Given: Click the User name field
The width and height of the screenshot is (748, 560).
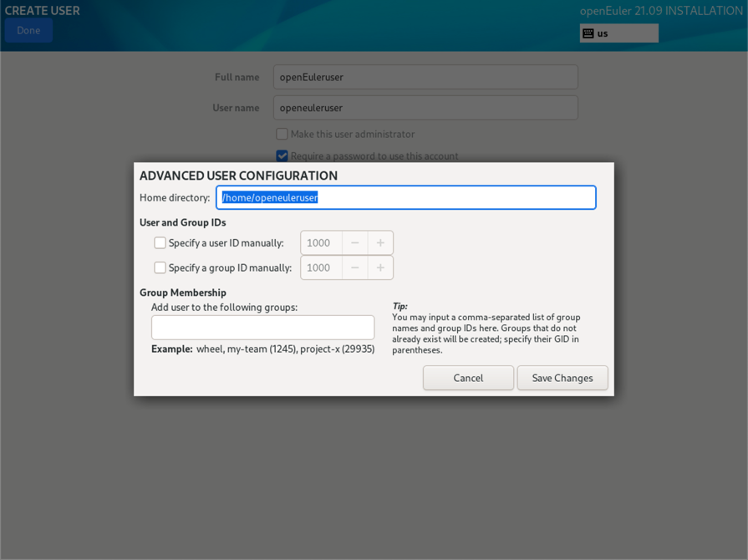Looking at the screenshot, I should (425, 108).
